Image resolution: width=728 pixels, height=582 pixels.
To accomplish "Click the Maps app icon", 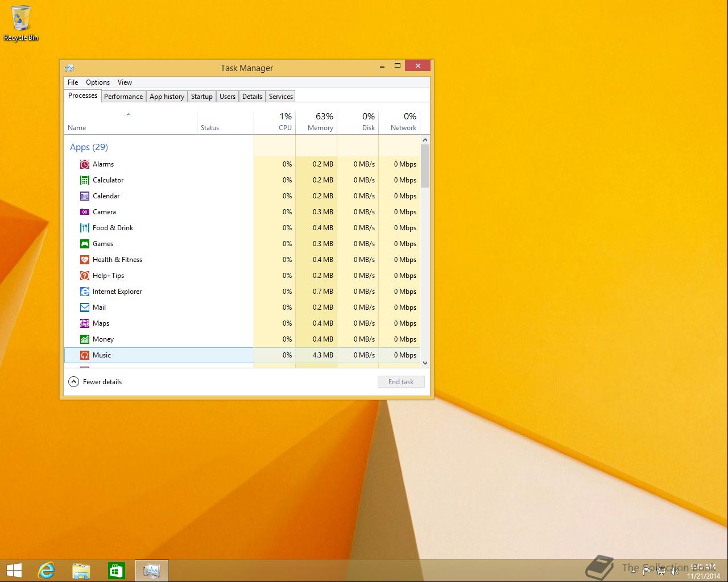I will 85,323.
